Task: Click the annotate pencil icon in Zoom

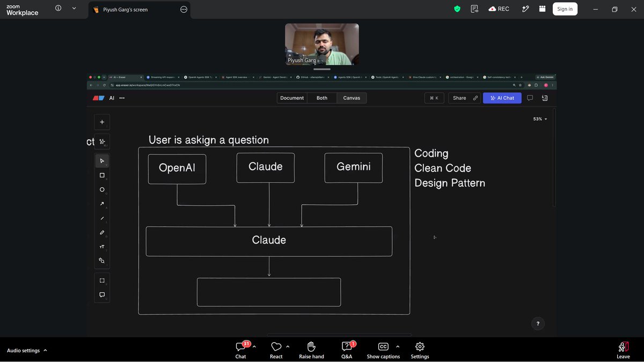Action: click(526, 9)
